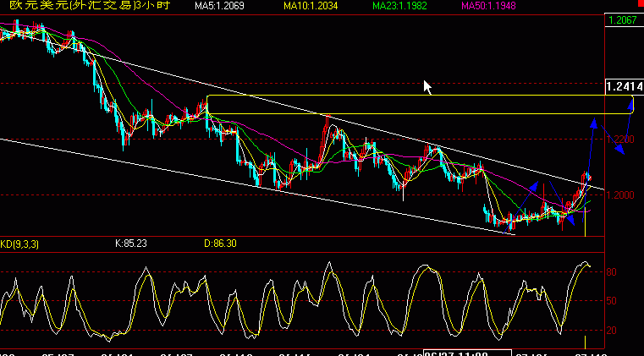Select the MA23:1.1982 indicator label
Screen dimensions: 644x356
[399, 6]
